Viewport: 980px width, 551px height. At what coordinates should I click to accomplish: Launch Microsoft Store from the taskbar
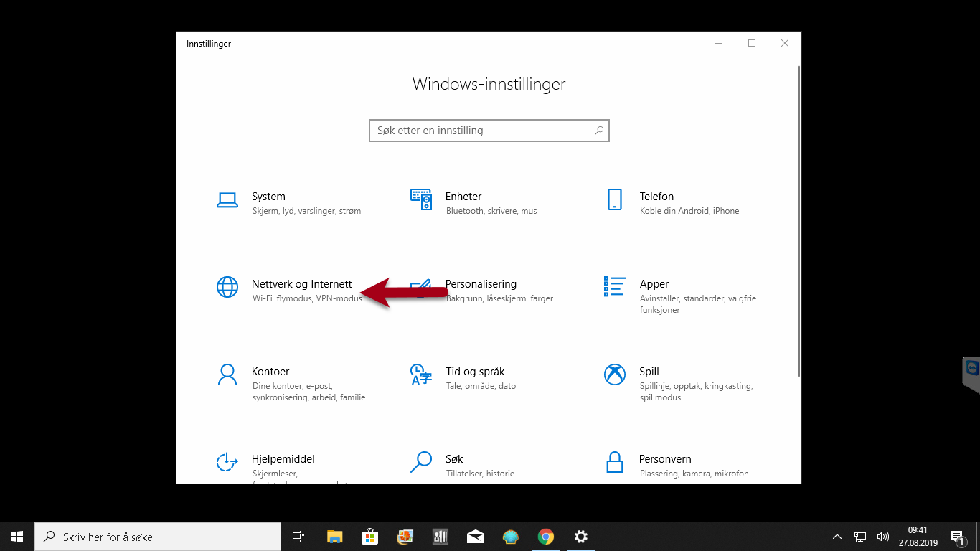tap(369, 537)
